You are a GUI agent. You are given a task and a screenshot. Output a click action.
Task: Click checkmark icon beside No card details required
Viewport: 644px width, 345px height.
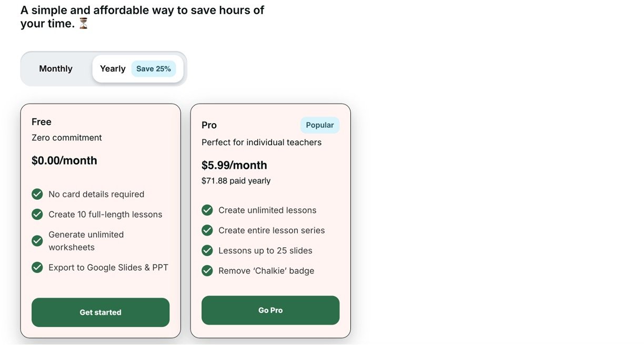pos(37,195)
